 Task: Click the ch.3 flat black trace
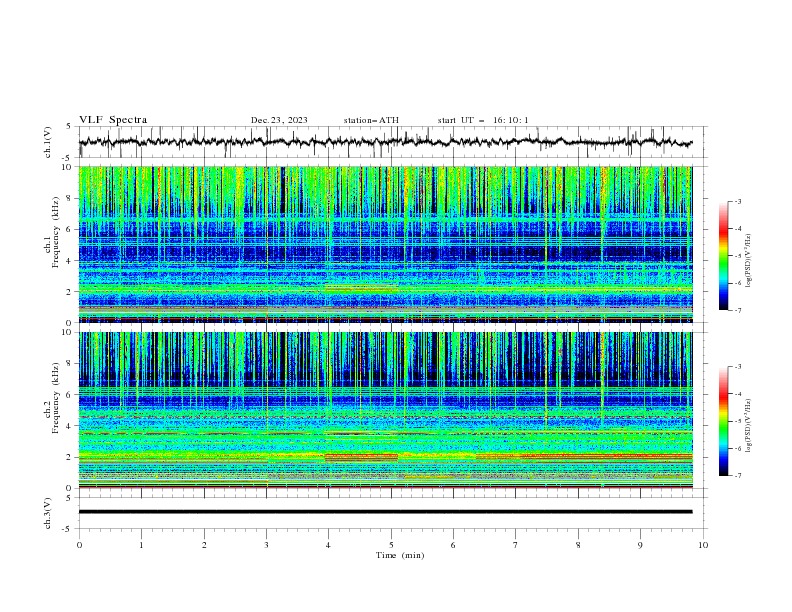385,512
